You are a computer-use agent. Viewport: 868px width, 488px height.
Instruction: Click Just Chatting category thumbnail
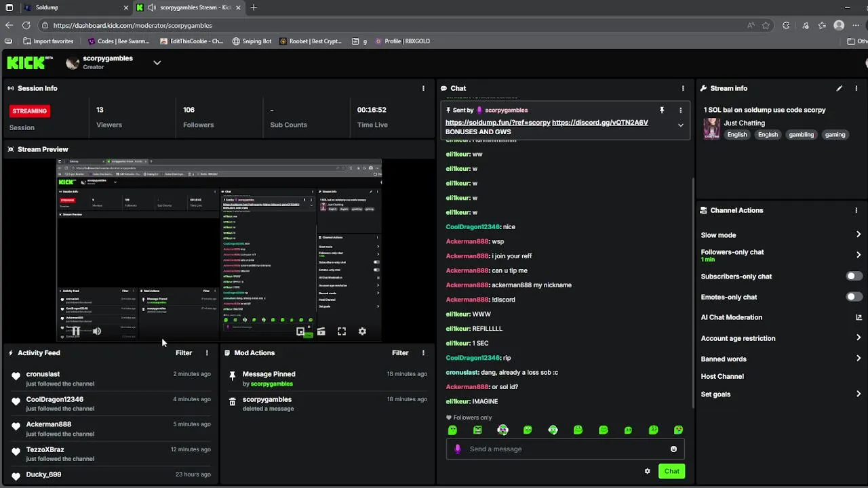711,128
